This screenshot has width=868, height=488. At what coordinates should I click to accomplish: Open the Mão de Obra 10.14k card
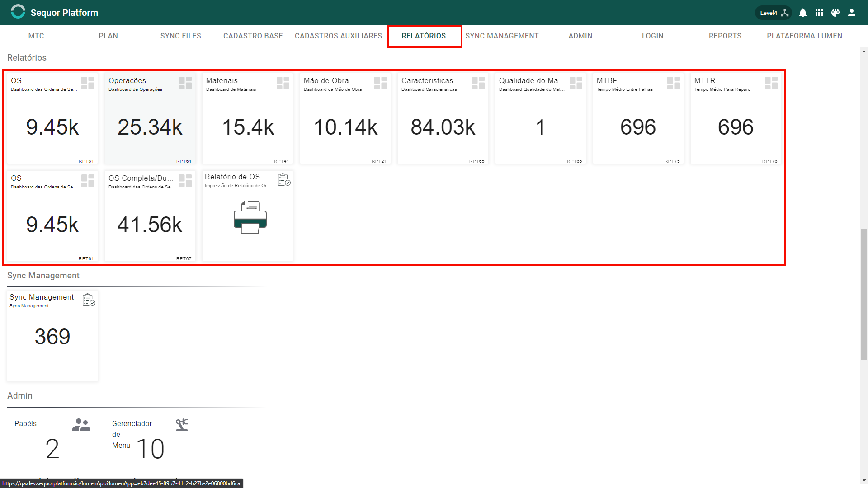(x=345, y=118)
